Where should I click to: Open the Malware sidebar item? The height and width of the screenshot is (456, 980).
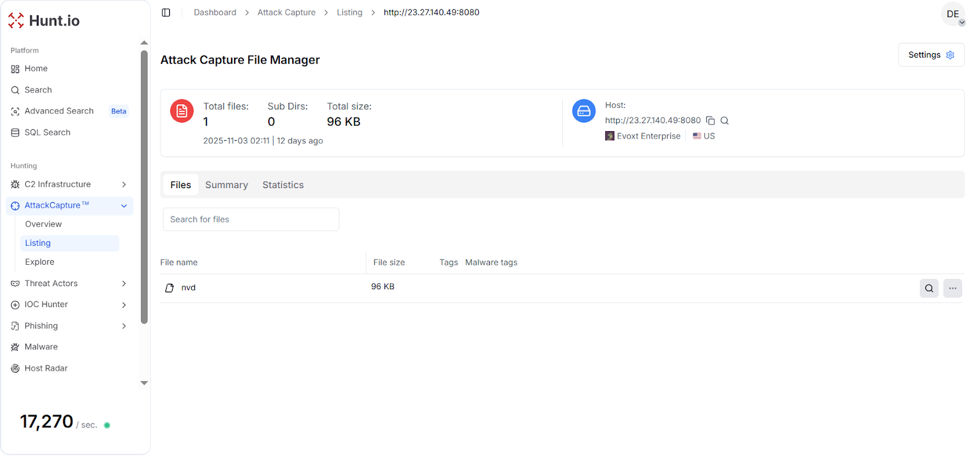(41, 347)
